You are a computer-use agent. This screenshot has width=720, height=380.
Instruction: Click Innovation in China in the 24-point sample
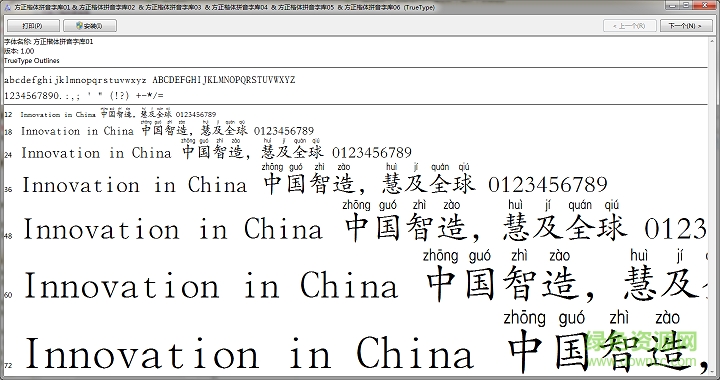(x=96, y=152)
